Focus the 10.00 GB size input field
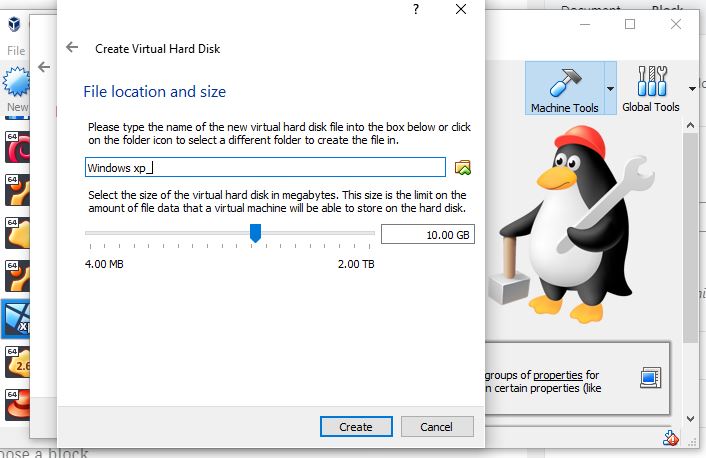706x458 pixels. (x=428, y=235)
